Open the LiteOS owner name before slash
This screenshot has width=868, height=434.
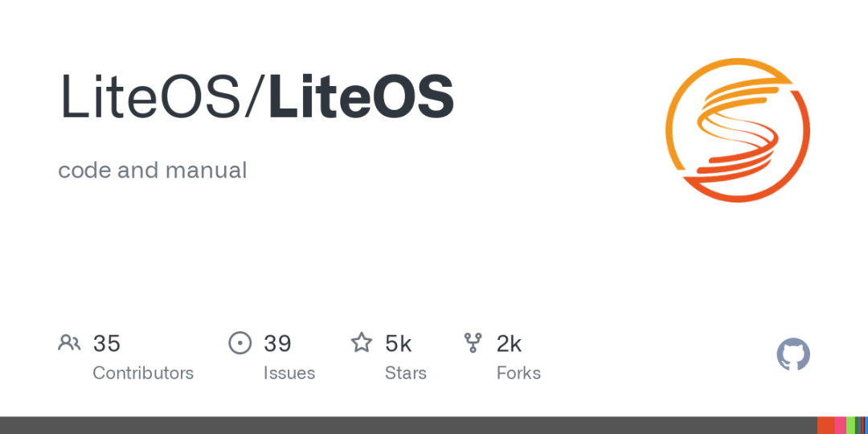tap(150, 96)
